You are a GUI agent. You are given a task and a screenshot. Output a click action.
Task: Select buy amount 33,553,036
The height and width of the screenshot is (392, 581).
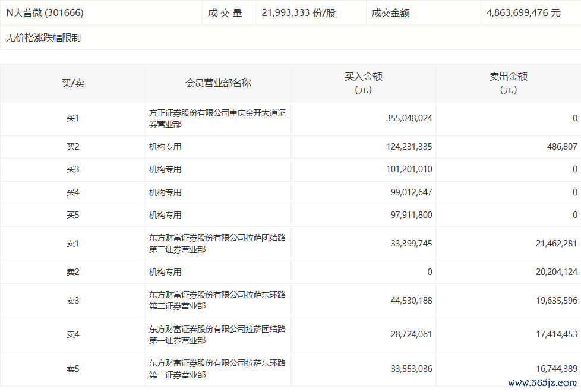coord(411,369)
